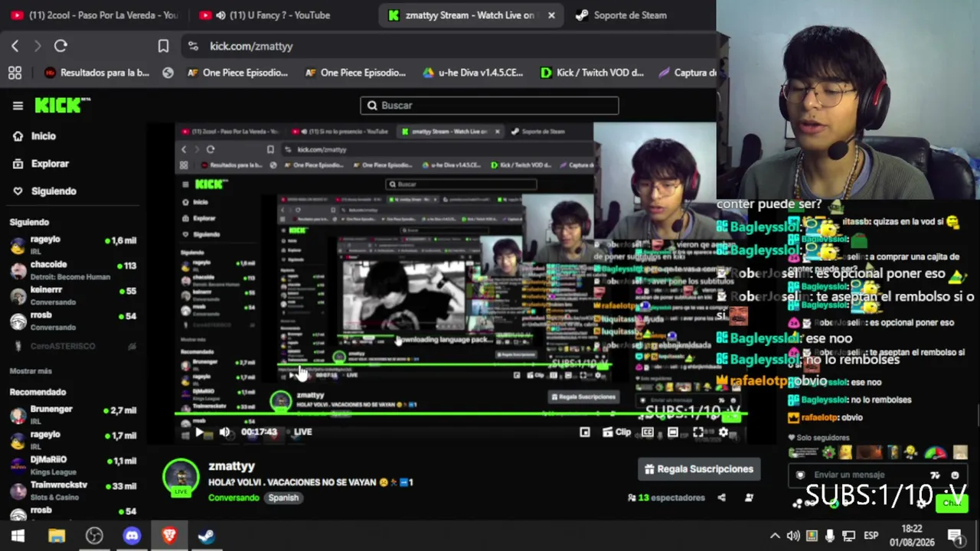Open site settings icon in address bar

[193, 46]
